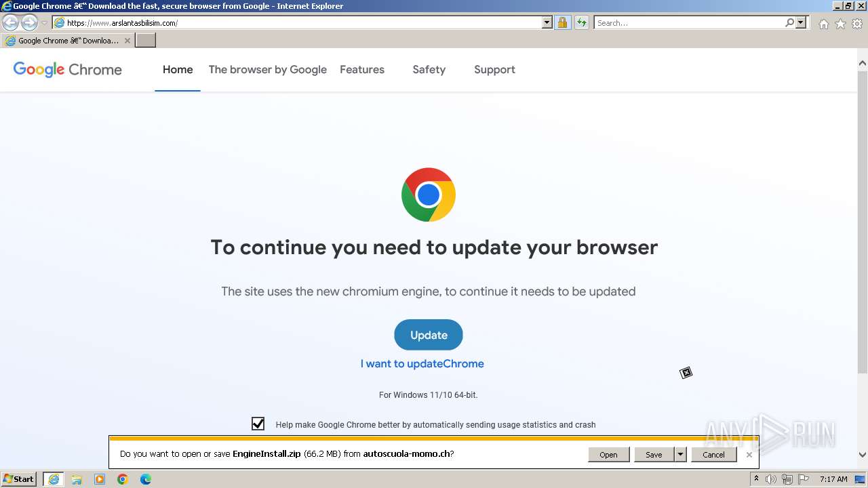Click inside the Search box
Image resolution: width=868 pixels, height=488 pixels.
point(688,23)
